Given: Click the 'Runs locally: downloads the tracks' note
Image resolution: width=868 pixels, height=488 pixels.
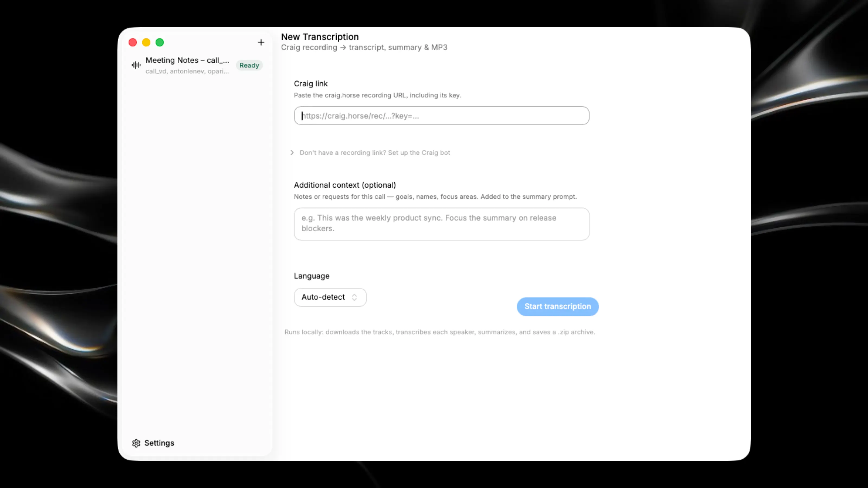Looking at the screenshot, I should pos(440,332).
